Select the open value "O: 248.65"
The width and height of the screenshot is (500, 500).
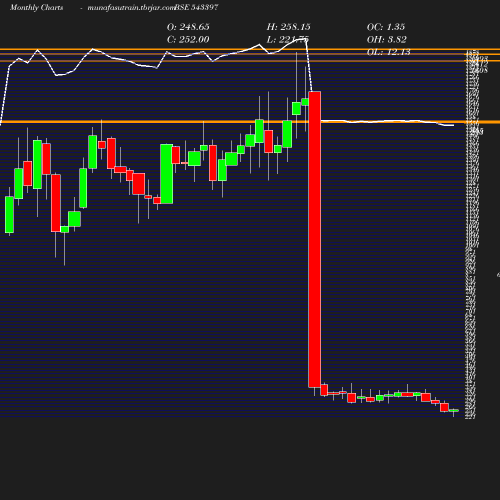(x=188, y=27)
